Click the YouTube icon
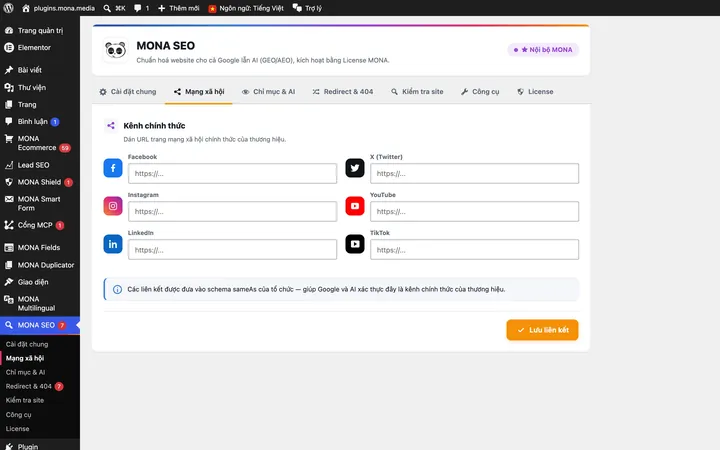The image size is (720, 450). [355, 206]
